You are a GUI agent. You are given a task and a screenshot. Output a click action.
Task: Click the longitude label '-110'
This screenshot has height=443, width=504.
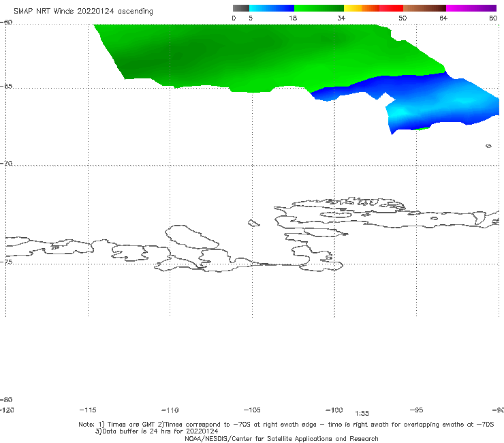[x=170, y=410]
